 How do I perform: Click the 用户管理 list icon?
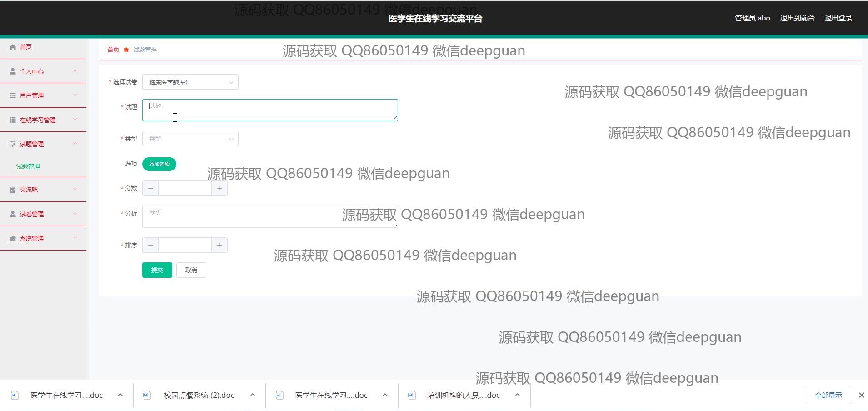pyautogui.click(x=13, y=95)
